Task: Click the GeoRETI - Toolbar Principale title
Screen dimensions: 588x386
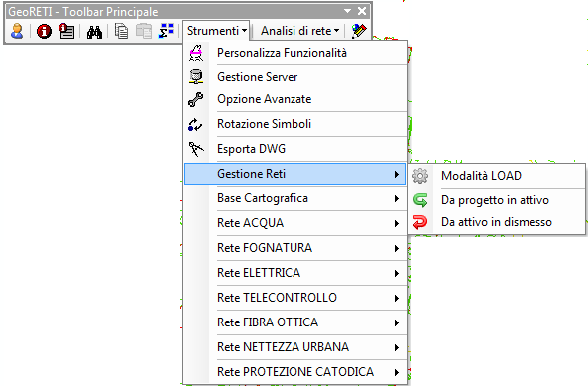Action: pyautogui.click(x=83, y=12)
